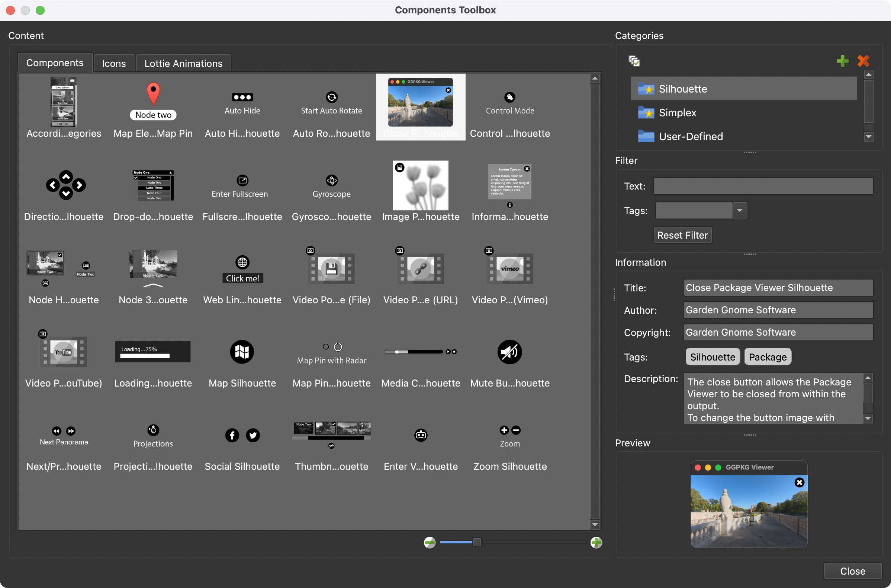The image size is (891, 588).
Task: Switch to the Lottie Animations tab
Action: [x=183, y=62]
